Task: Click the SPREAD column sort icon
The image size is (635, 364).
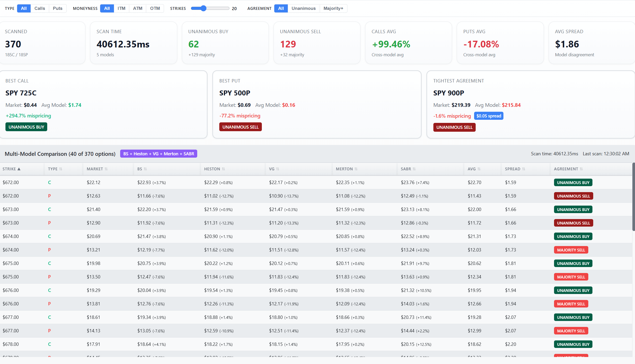Action: pos(524,169)
